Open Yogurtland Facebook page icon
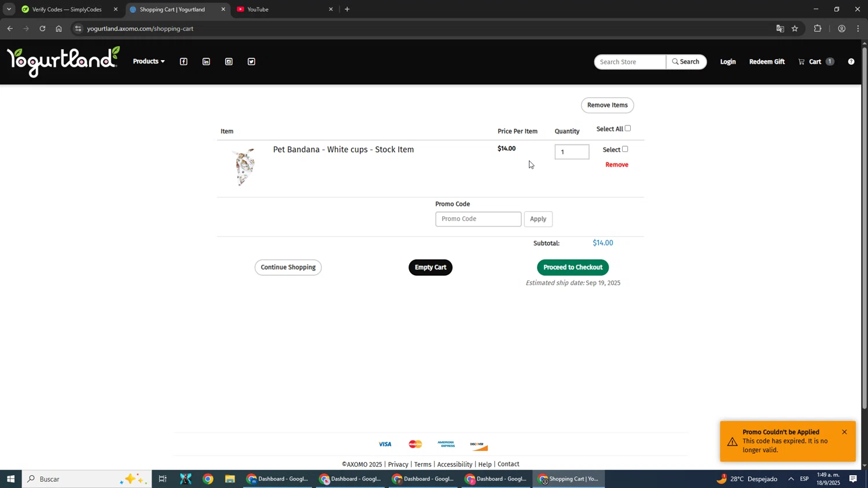This screenshot has width=868, height=488. [x=183, y=62]
